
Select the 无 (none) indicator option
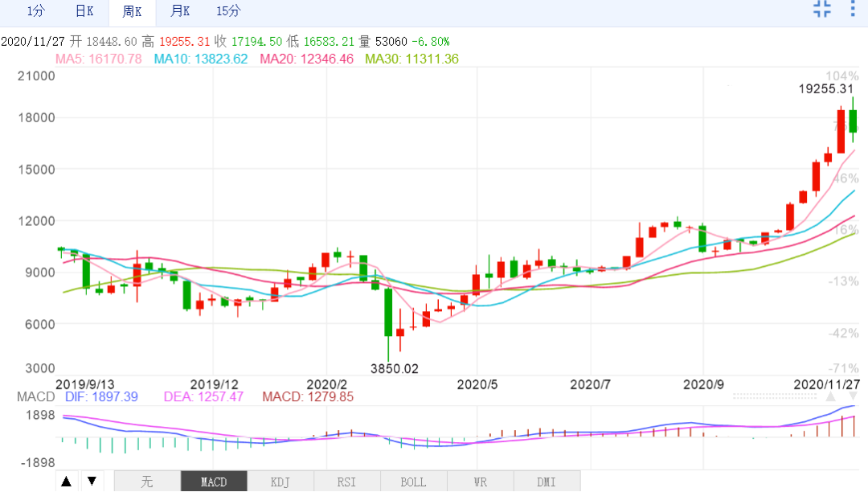click(147, 482)
